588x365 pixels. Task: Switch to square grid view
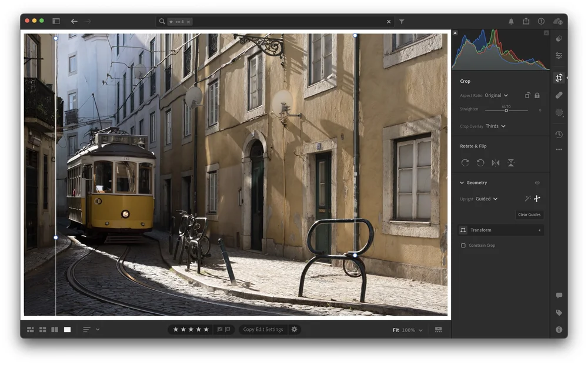coord(42,329)
